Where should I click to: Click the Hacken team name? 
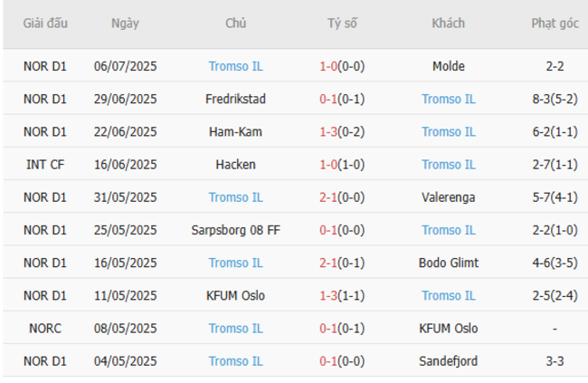(235, 165)
